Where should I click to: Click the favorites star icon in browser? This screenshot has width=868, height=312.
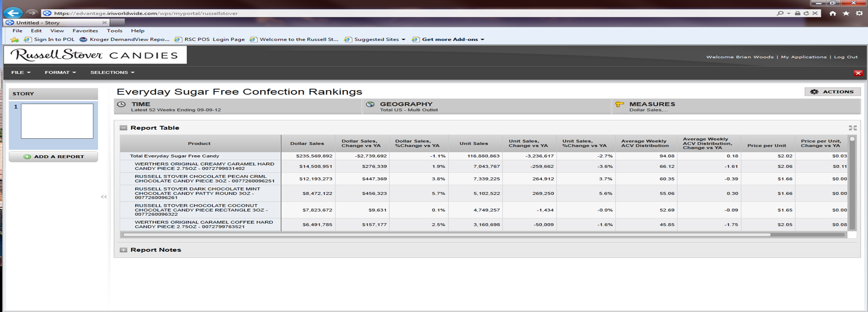click(846, 13)
